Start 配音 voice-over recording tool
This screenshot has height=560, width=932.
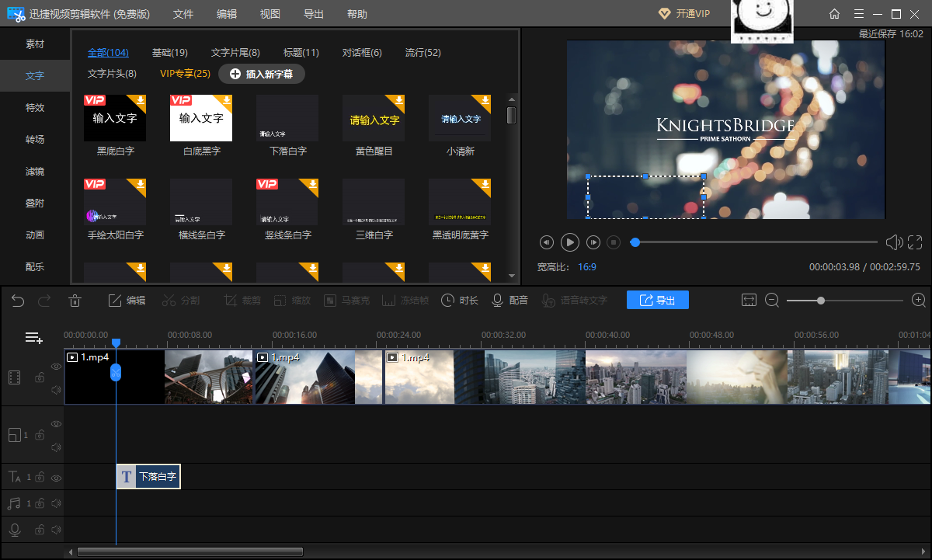point(510,301)
